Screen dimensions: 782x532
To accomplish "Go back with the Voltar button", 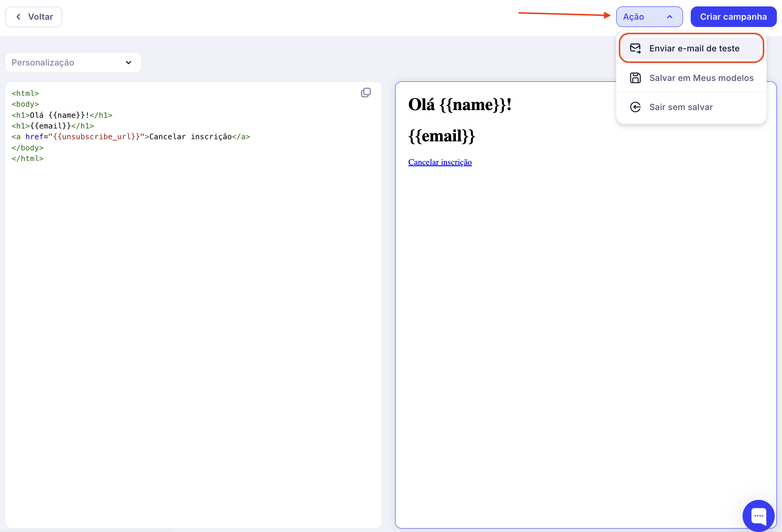I will point(33,17).
